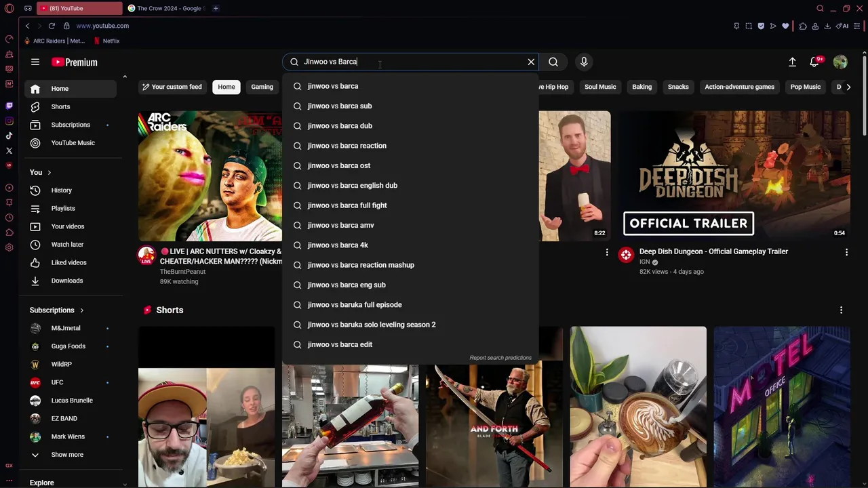The height and width of the screenshot is (488, 868).
Task: Choose suggestion "jinwoo vs barca 4k"
Action: click(x=410, y=245)
